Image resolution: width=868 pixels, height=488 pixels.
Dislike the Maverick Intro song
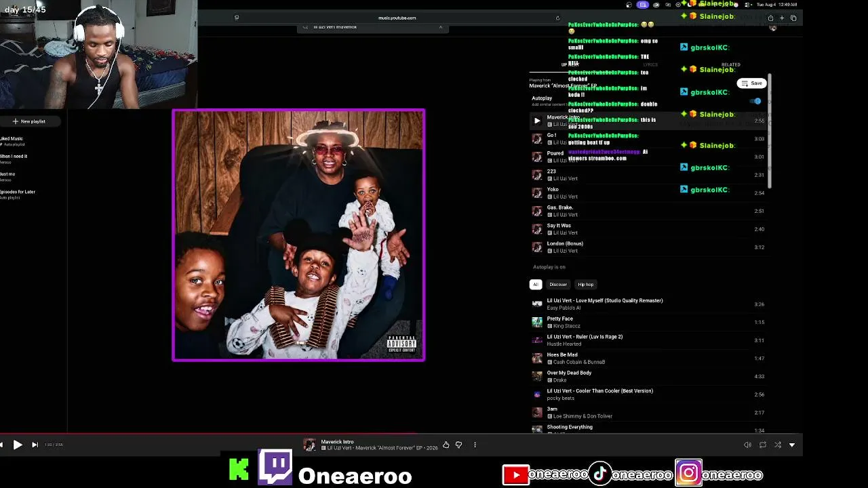point(458,445)
